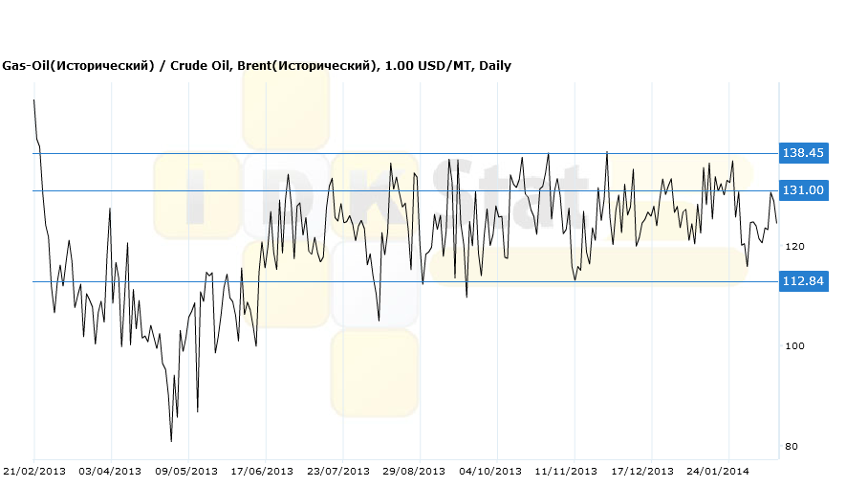Click the chart title Gas-Oil / Crude Oil Brent

(256, 66)
